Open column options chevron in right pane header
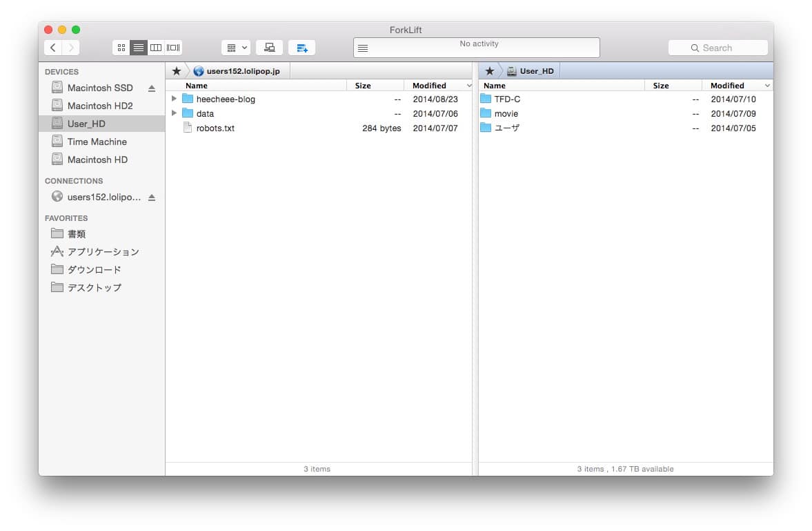This screenshot has height=531, width=812. [768, 86]
